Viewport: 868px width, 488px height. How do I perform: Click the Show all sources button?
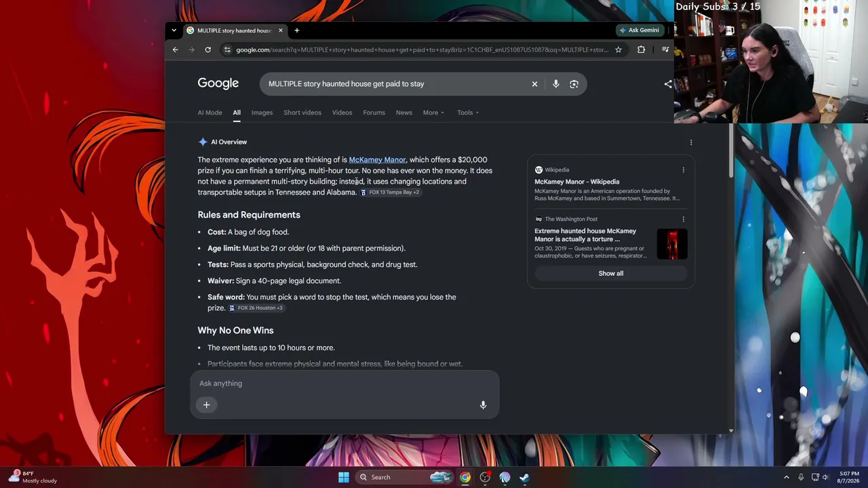click(x=611, y=273)
